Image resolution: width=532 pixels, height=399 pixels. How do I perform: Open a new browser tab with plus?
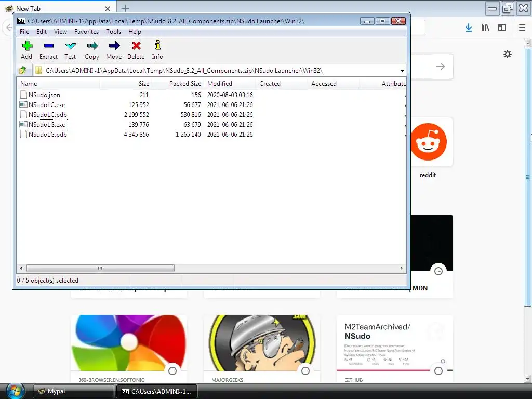[125, 8]
